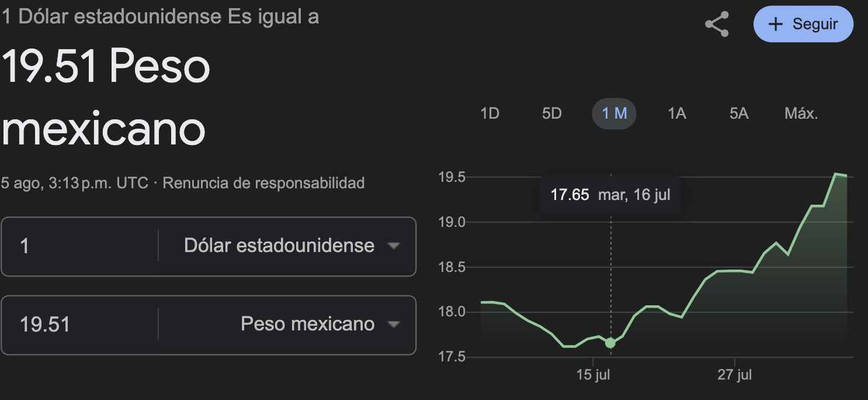
Task: Switch to the 5D time range
Action: [x=551, y=113]
